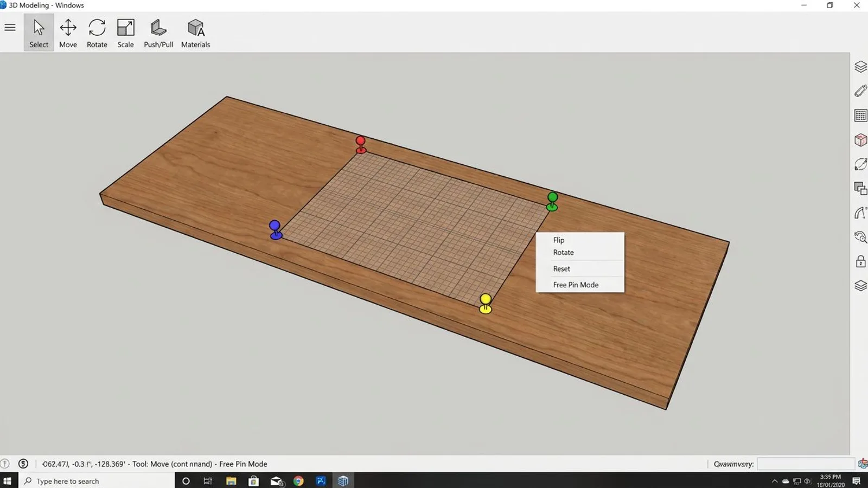Image resolution: width=868 pixels, height=488 pixels.
Task: Open the pink cube panel in the right sidebar
Action: coord(860,140)
